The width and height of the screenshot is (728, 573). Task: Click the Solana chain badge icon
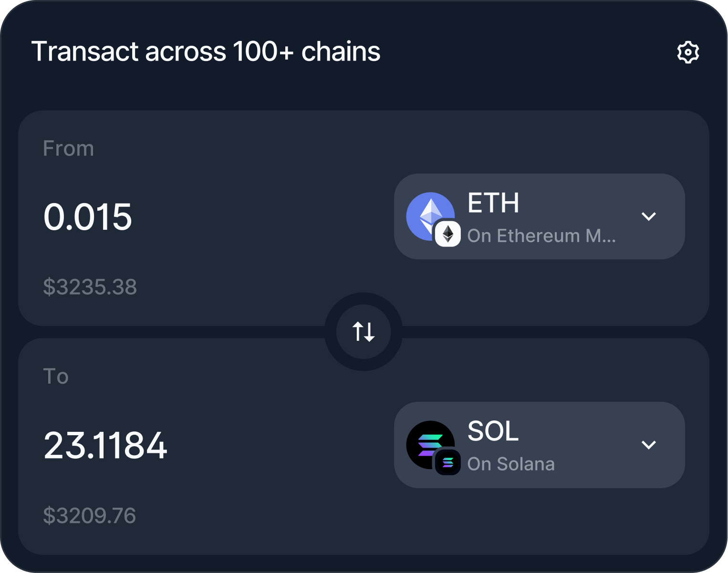point(448,462)
